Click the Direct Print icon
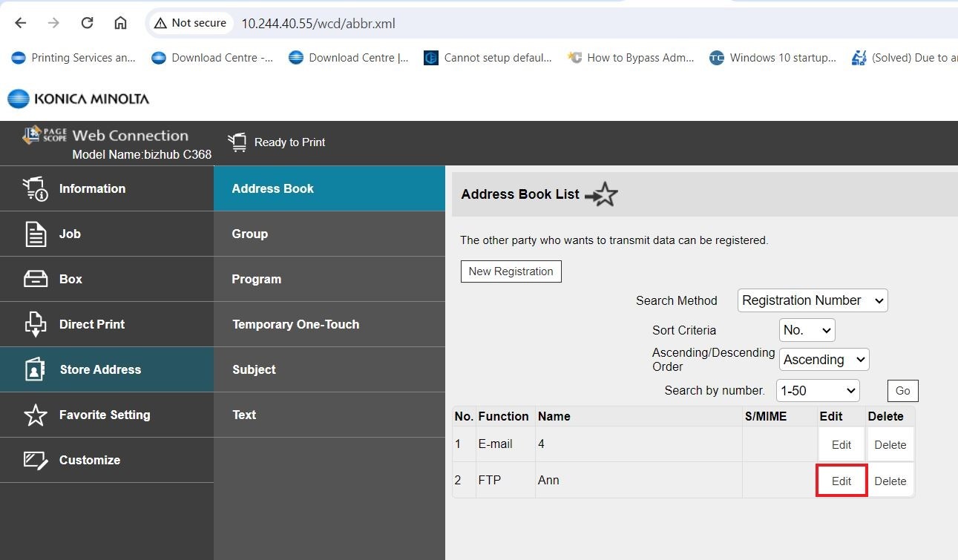This screenshot has width=958, height=560. tap(36, 324)
